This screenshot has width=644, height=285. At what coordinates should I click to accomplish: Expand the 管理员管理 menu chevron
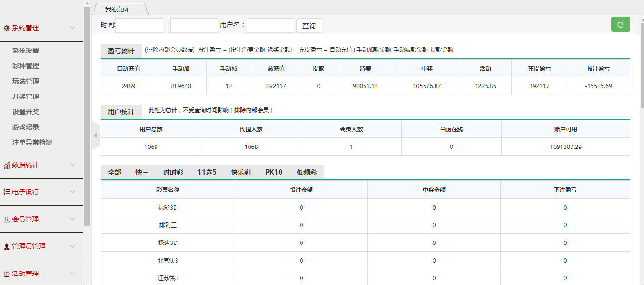coord(73,247)
